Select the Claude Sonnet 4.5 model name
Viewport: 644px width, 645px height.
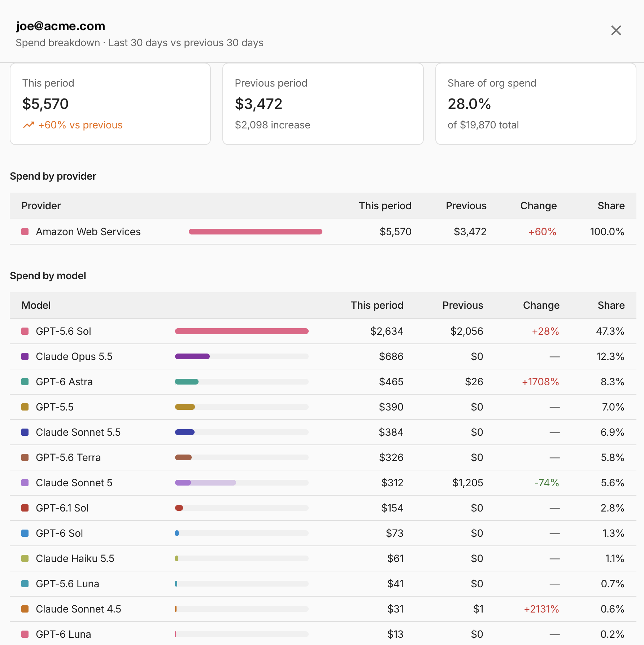(x=78, y=609)
